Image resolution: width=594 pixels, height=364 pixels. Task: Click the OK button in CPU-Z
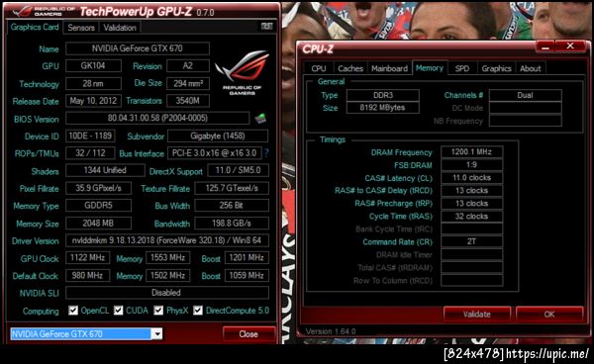[549, 315]
